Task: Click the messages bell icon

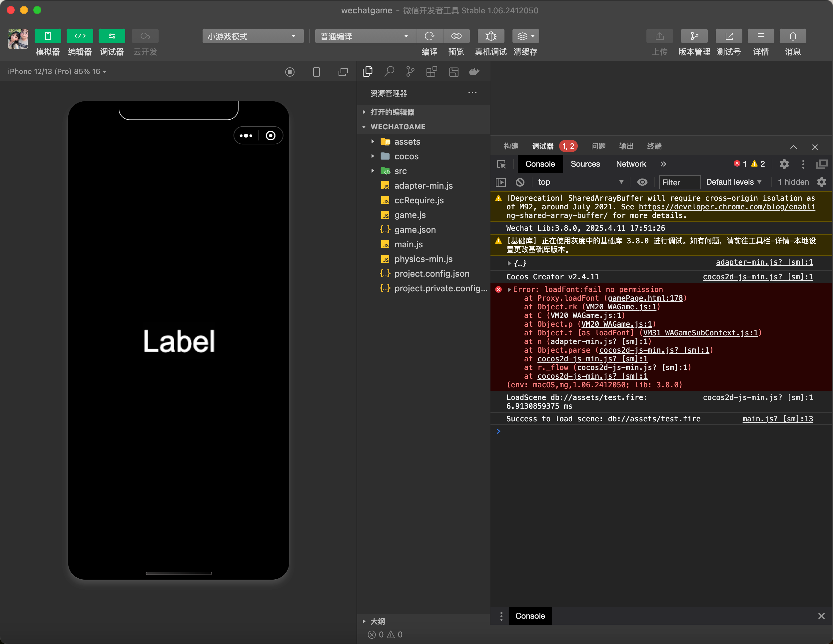Action: [793, 36]
